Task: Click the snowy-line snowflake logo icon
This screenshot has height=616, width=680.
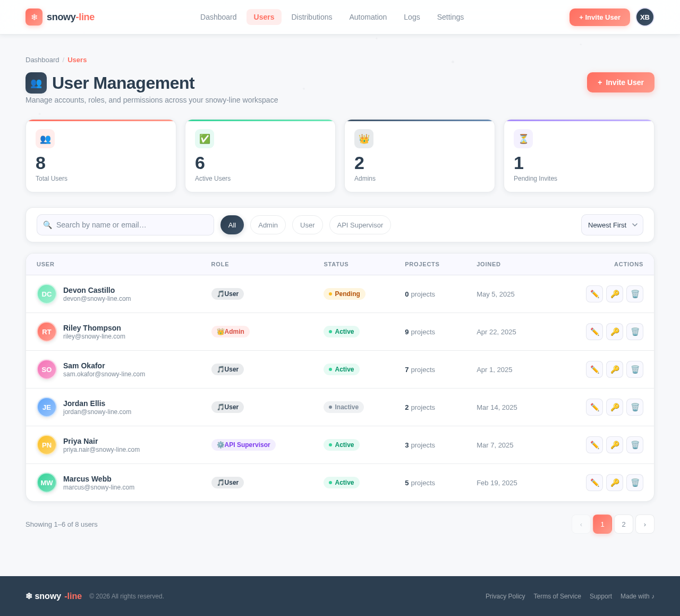Action: 33,17
